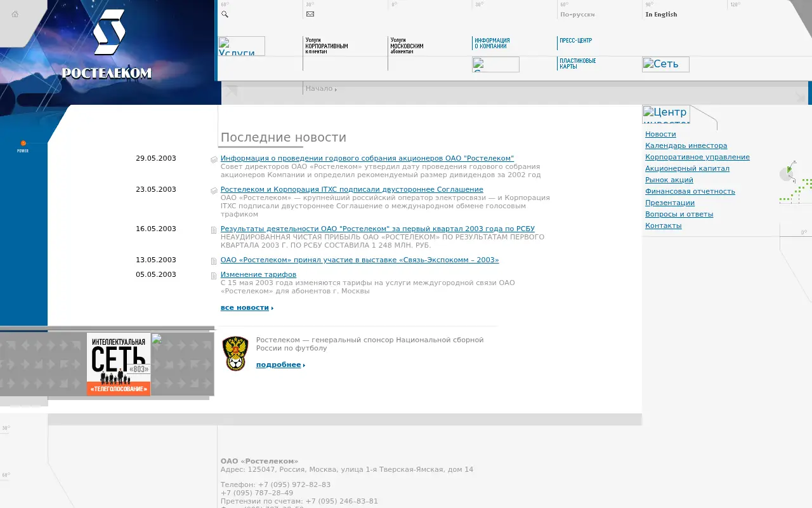Viewport: 812px width, 508px height.
Task: Click «подробнее» about the football sponsorship
Action: pyautogui.click(x=278, y=365)
